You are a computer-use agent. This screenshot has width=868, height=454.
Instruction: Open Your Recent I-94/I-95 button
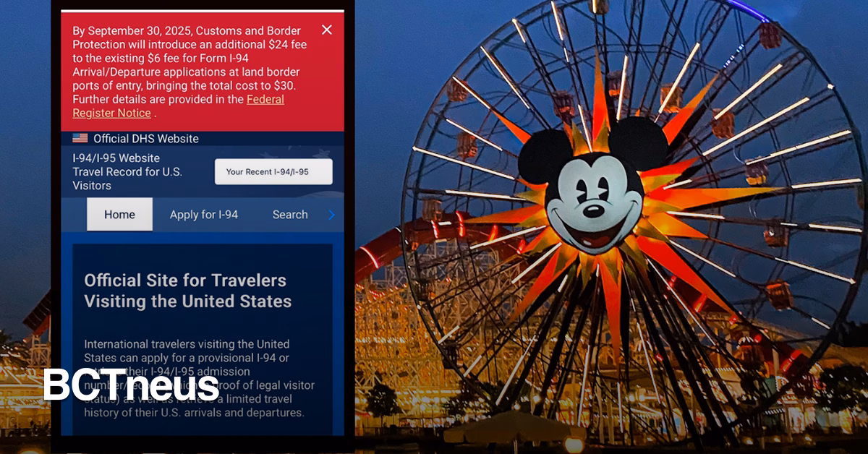(x=273, y=172)
